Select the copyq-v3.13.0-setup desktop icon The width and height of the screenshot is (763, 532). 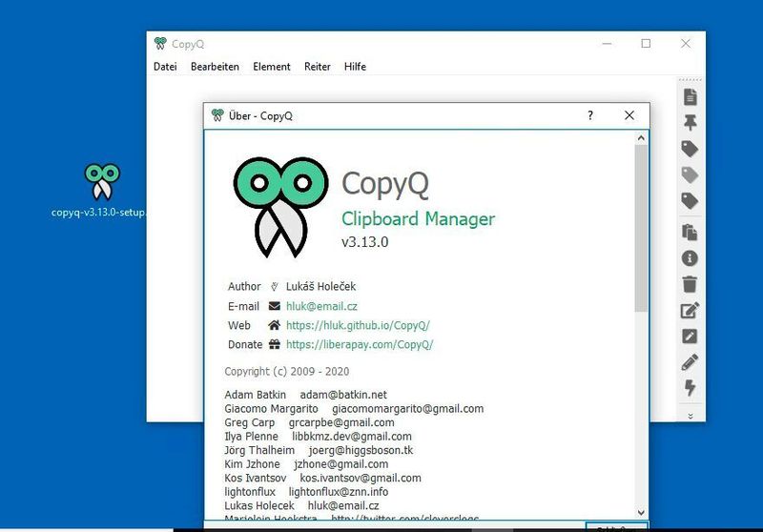click(102, 190)
